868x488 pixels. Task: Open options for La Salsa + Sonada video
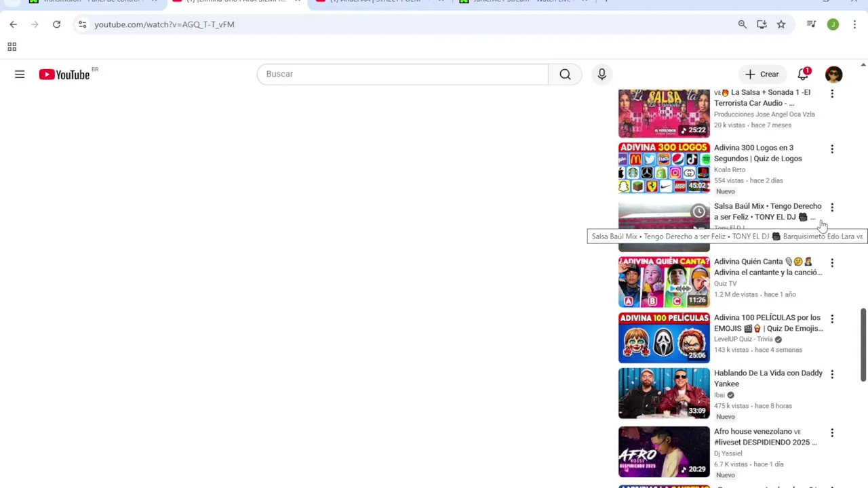pyautogui.click(x=832, y=94)
